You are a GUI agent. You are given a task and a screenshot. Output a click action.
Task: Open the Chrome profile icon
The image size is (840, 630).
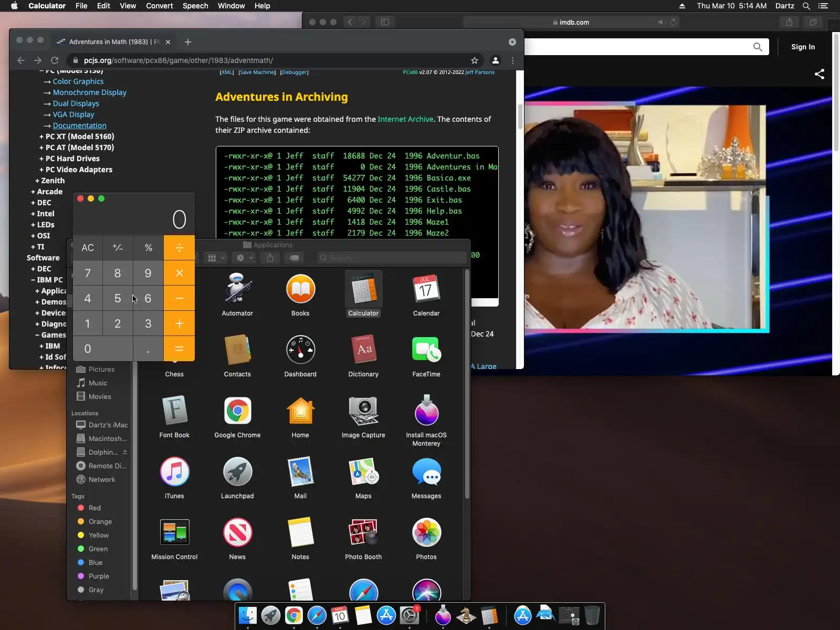pyautogui.click(x=495, y=60)
